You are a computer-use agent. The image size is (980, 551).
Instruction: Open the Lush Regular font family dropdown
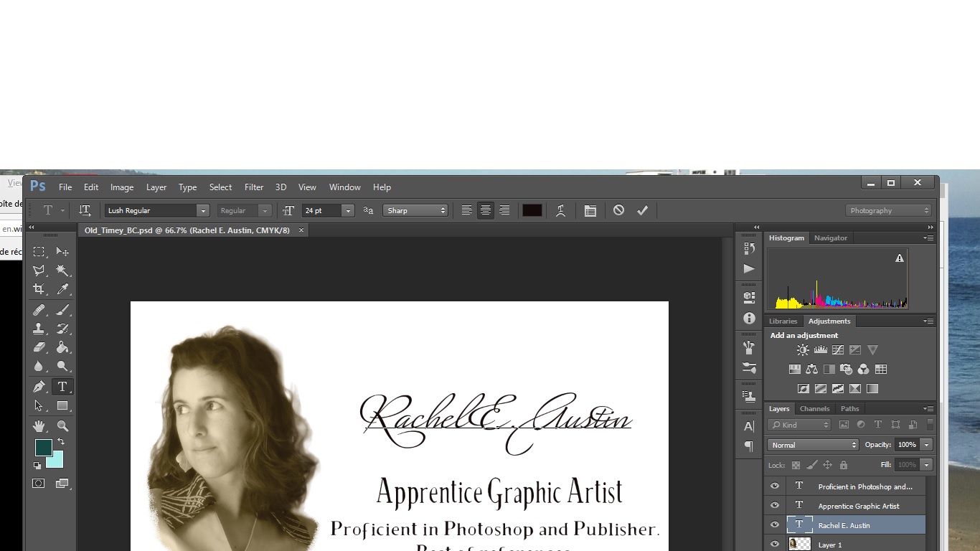(203, 211)
